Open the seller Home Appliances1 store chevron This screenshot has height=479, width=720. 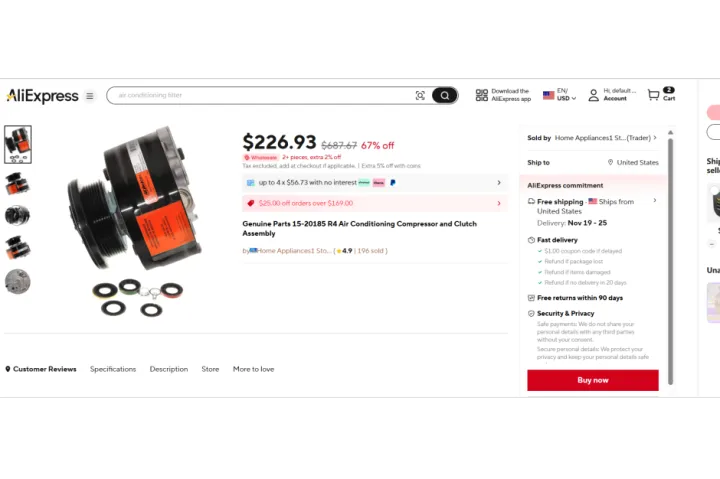[655, 138]
